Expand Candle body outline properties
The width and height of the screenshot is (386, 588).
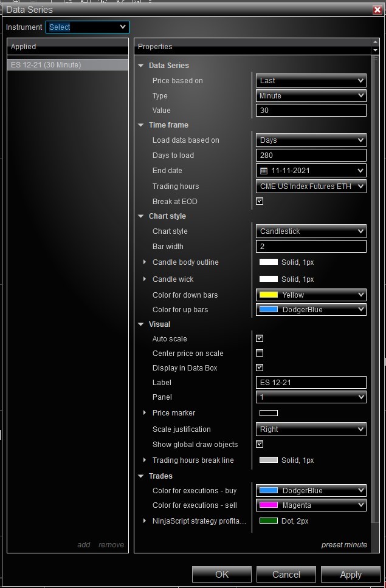(x=145, y=262)
